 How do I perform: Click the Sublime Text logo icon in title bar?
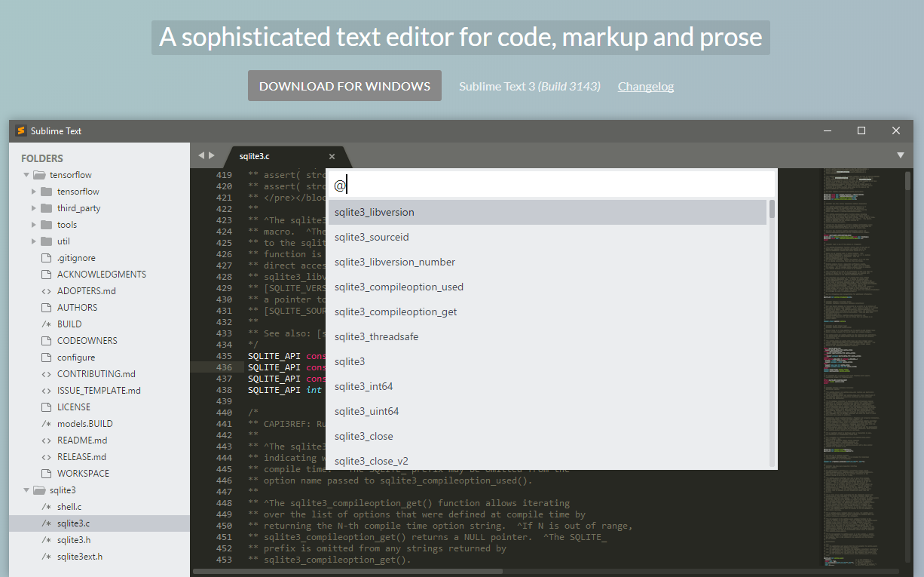pos(21,130)
